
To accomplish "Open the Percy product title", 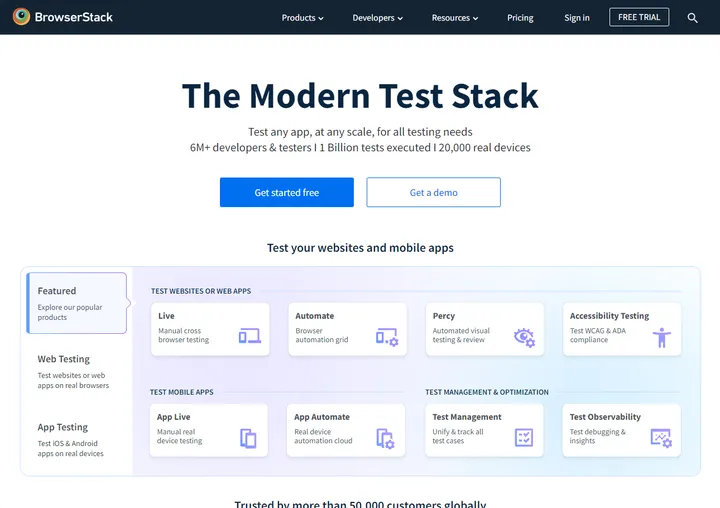I will [444, 316].
